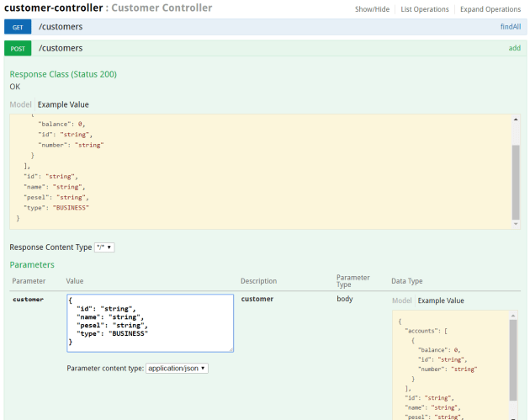The height and width of the screenshot is (420, 530).
Task: Click the Expand Operations link
Action: pos(490,9)
